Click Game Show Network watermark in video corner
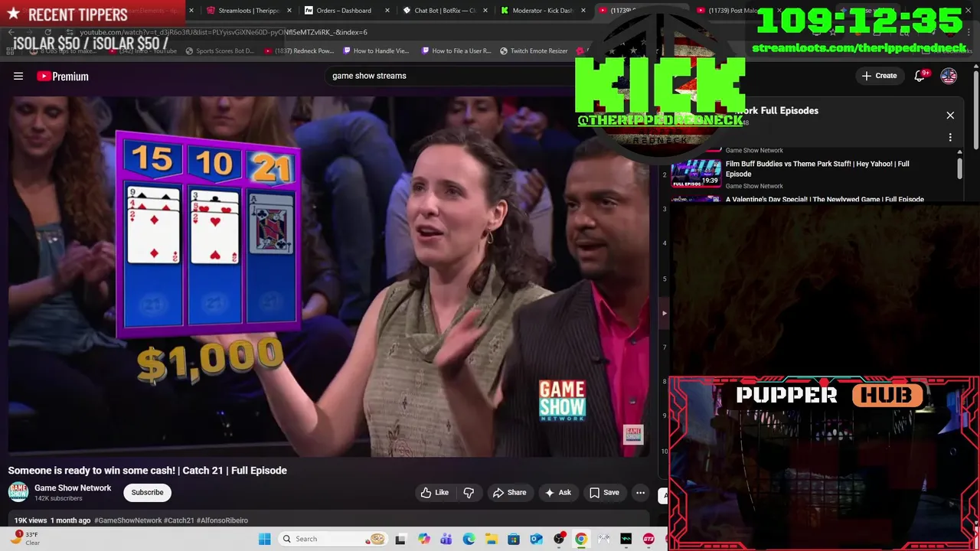This screenshot has width=980, height=551. [x=633, y=435]
